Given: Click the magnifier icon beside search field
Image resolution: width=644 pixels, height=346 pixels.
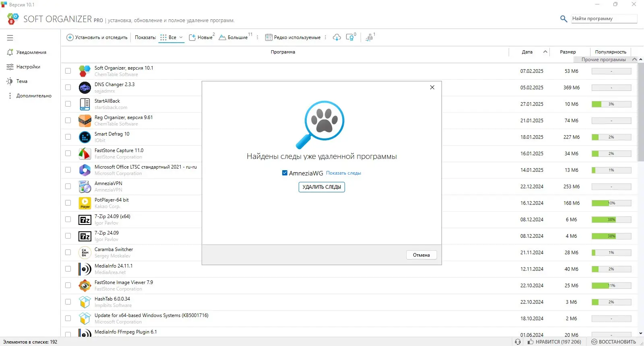Looking at the screenshot, I should pos(563,19).
